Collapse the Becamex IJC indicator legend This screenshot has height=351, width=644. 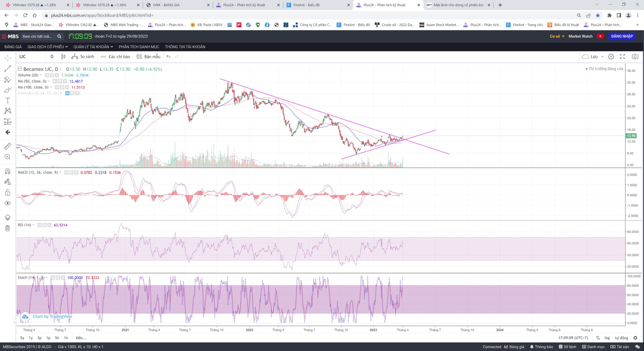[20, 69]
